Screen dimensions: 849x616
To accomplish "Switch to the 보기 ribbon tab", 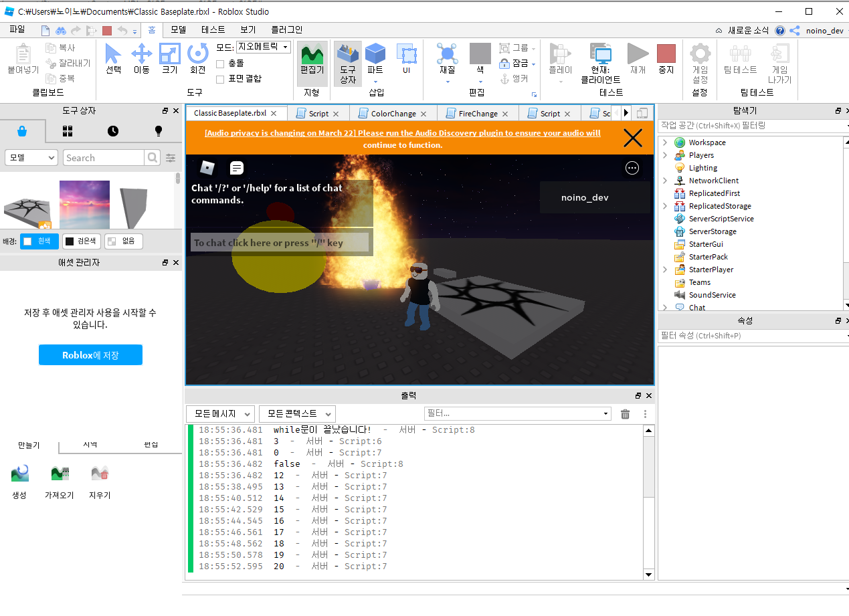I will [248, 29].
